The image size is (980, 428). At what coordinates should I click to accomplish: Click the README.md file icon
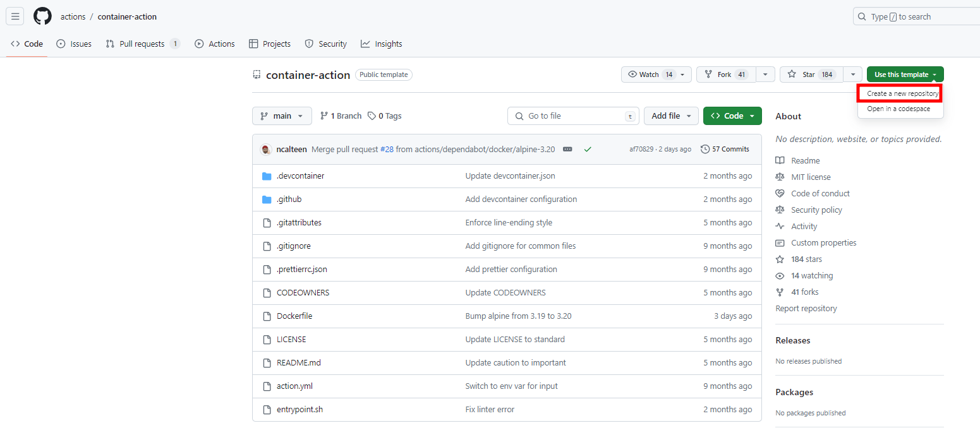point(267,363)
